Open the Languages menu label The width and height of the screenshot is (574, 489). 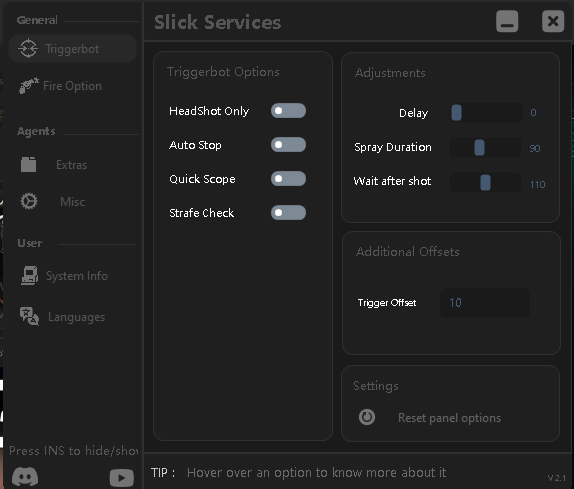click(x=77, y=317)
